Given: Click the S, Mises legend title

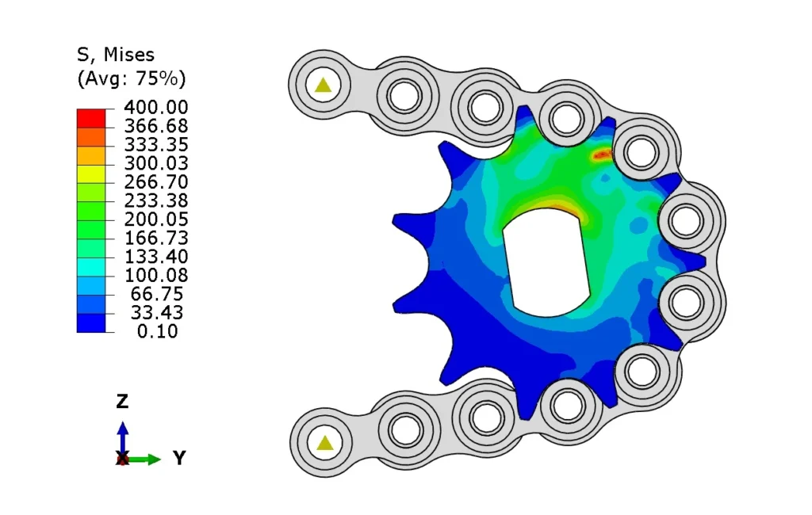Looking at the screenshot, I should [116, 55].
